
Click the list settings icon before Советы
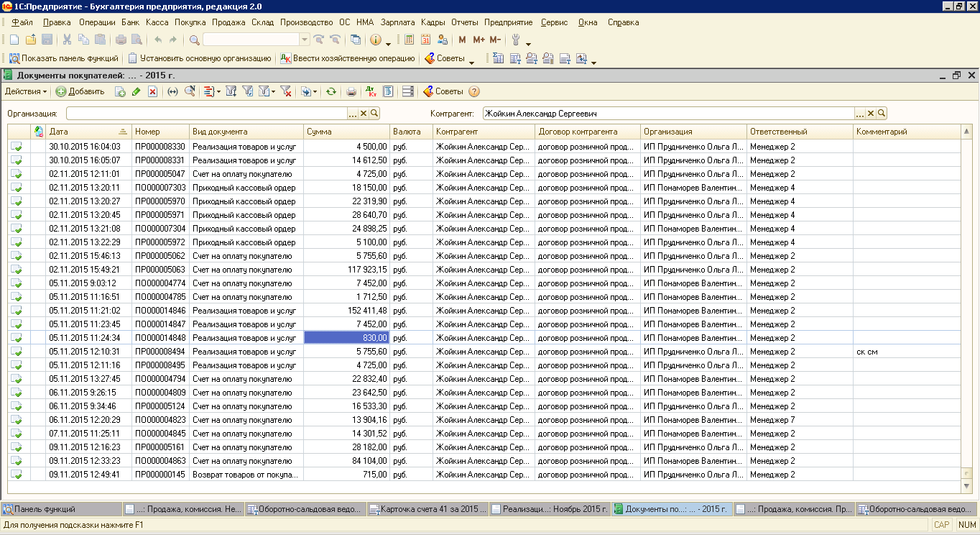tap(408, 91)
